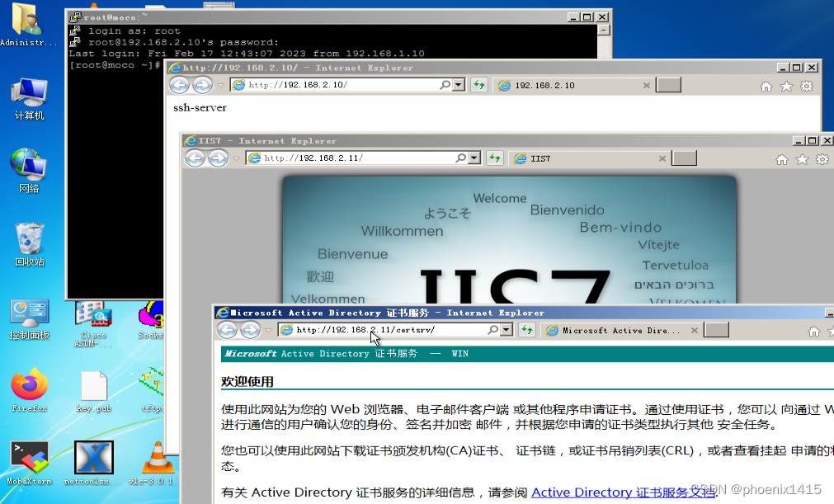Screen dimensions: 834x504
Task: Search icon in 192.168.2.10 address bar
Action: (x=445, y=85)
